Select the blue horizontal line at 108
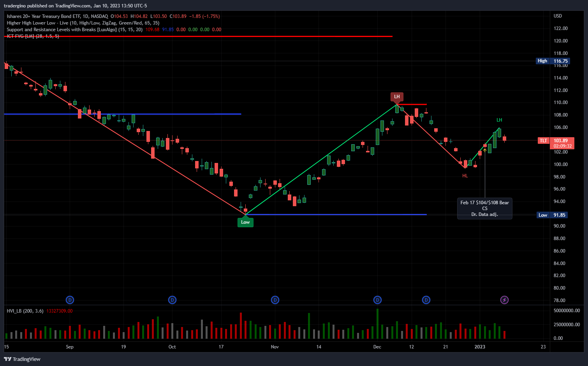The height and width of the screenshot is (366, 588). 123,114
